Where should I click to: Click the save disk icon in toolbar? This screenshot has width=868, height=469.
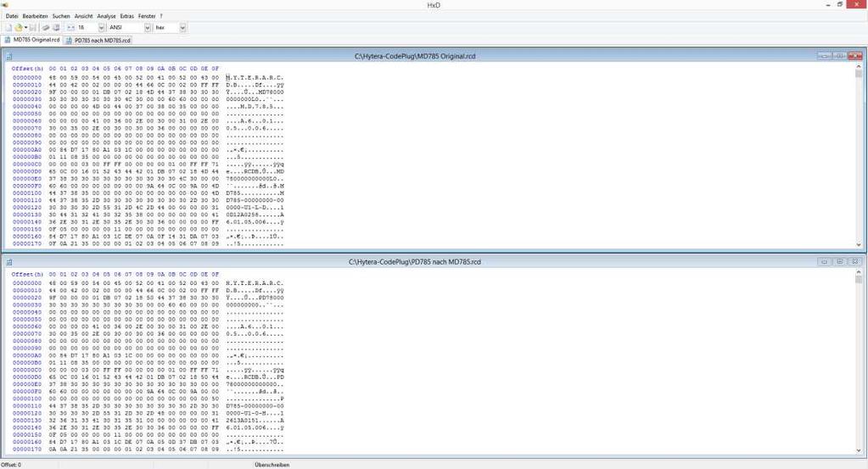(x=32, y=27)
